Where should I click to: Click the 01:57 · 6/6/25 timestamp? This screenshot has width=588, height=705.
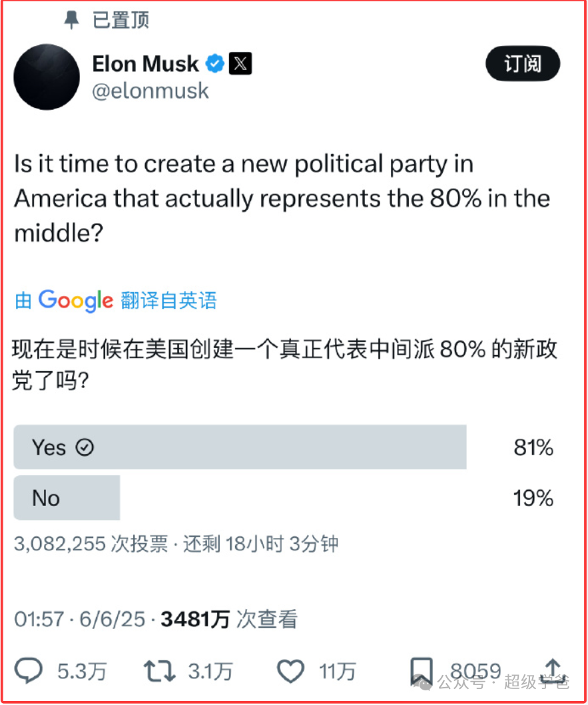[79, 619]
